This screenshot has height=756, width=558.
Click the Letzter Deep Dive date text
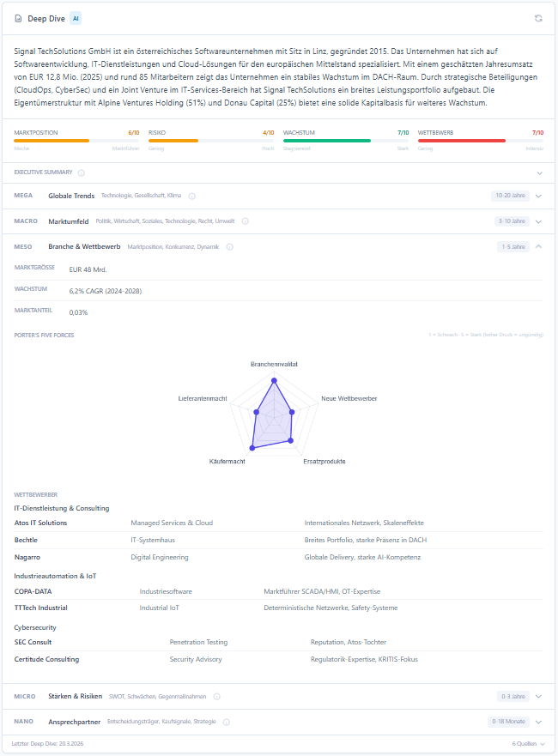(x=47, y=743)
